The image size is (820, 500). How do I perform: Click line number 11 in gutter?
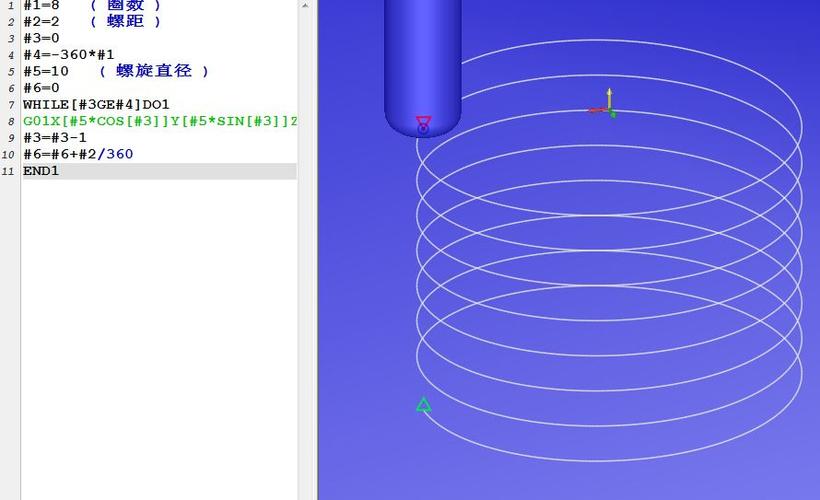tap(9, 171)
